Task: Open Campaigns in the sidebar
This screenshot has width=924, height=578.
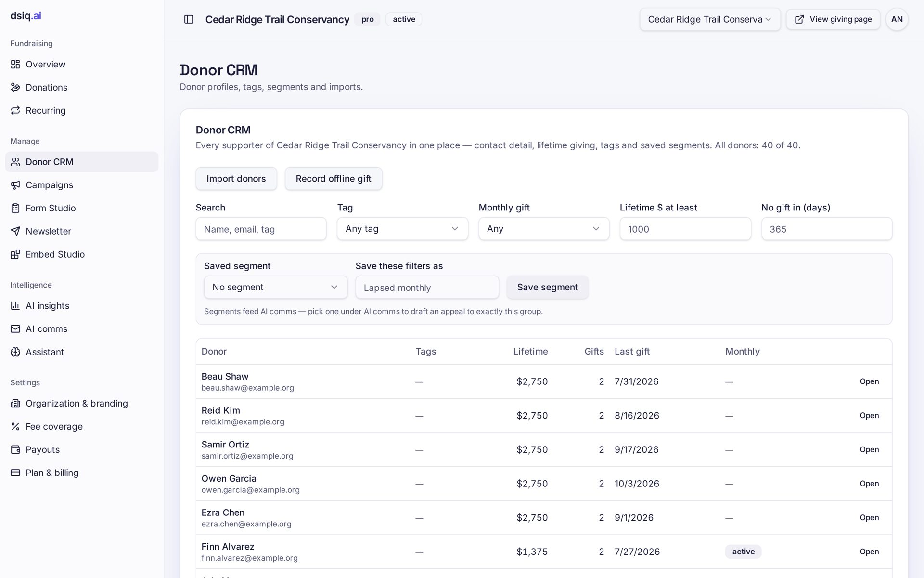Action: click(82, 185)
